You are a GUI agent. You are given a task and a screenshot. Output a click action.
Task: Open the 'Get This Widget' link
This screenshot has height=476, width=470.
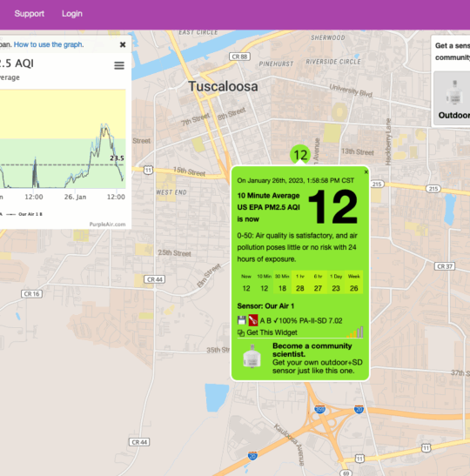pos(272,332)
